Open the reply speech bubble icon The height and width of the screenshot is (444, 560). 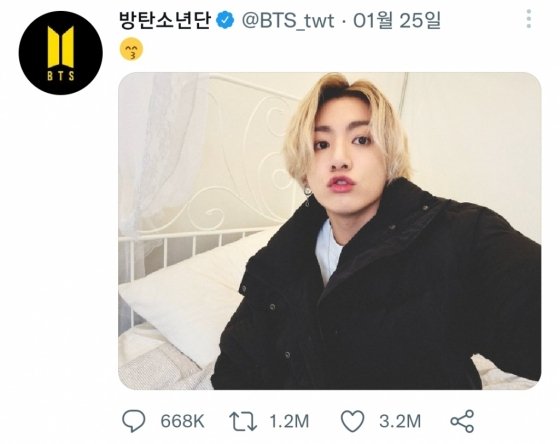(134, 421)
